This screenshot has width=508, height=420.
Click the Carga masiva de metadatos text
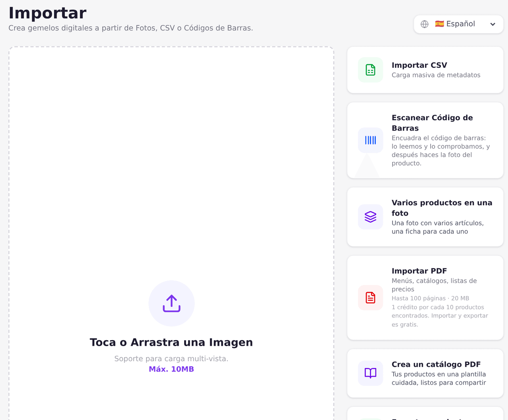coord(436,75)
